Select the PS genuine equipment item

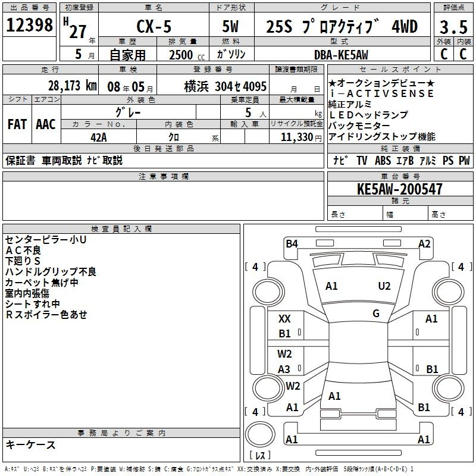(x=448, y=160)
